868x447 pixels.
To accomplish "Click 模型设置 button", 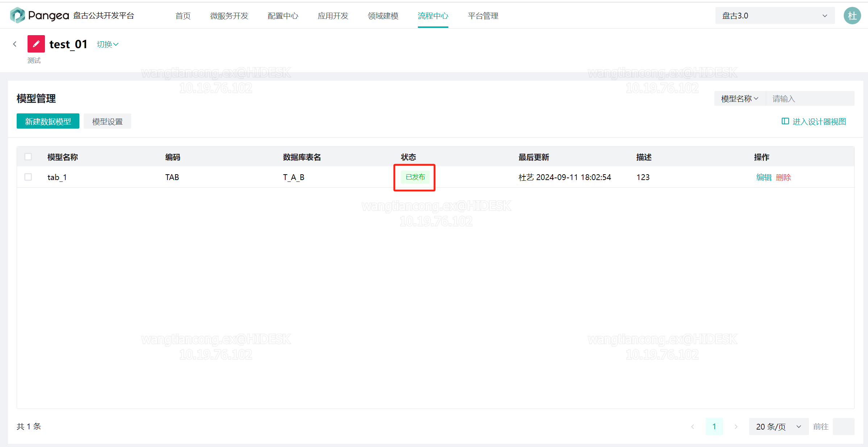I will click(x=107, y=121).
